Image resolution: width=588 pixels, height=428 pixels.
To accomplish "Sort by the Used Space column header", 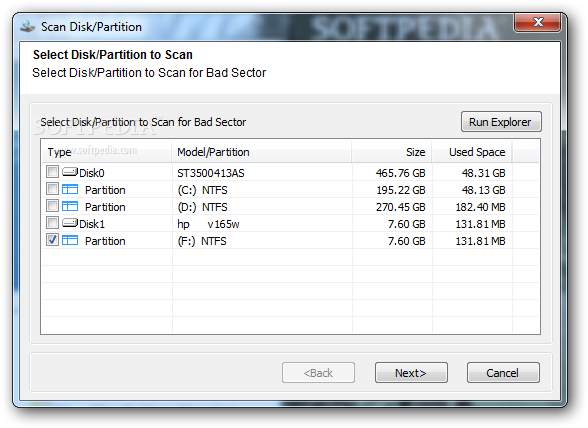I will coord(472,152).
